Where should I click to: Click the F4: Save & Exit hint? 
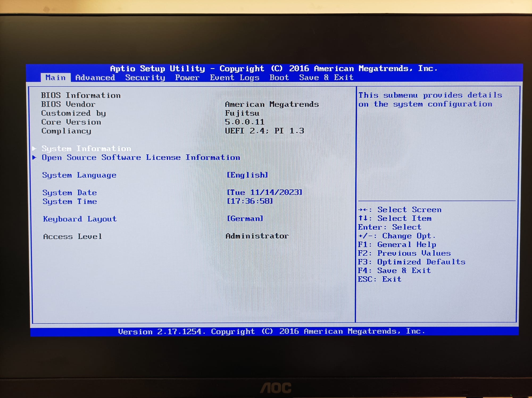pyautogui.click(x=394, y=271)
